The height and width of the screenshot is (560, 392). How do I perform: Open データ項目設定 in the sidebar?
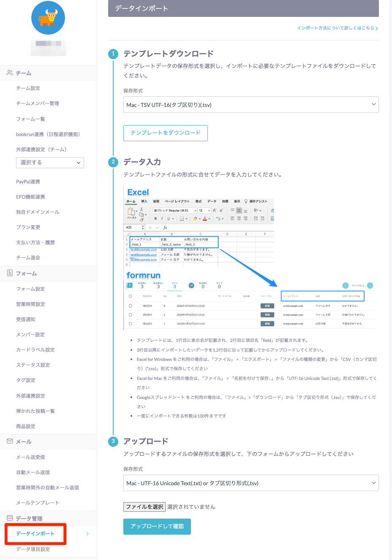(x=33, y=549)
